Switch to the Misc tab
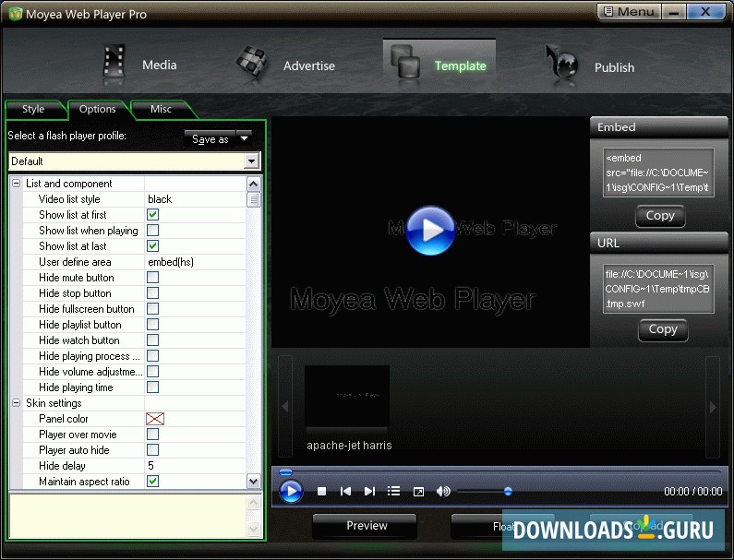734x560 pixels. [x=161, y=109]
